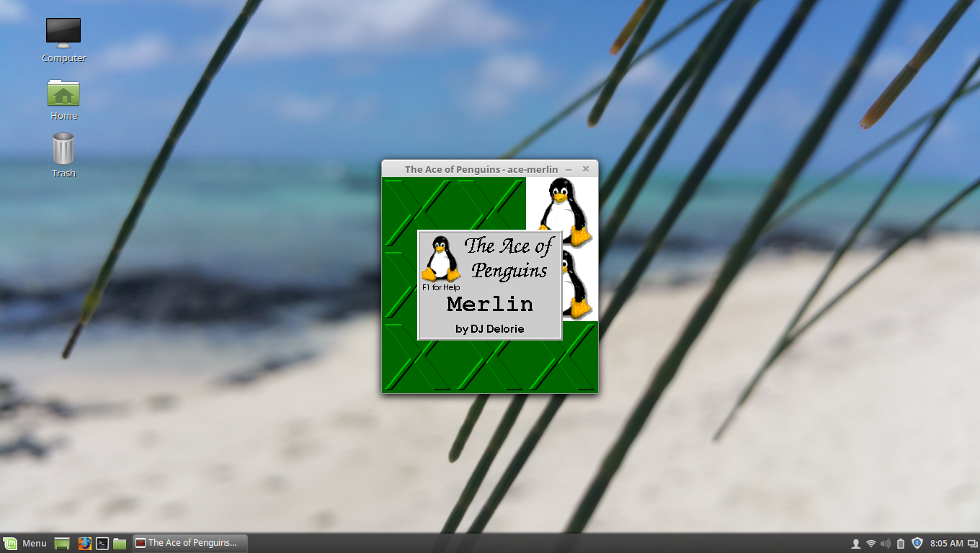This screenshot has height=553, width=980.
Task: Click the battery status tray icon
Action: pos(901,543)
